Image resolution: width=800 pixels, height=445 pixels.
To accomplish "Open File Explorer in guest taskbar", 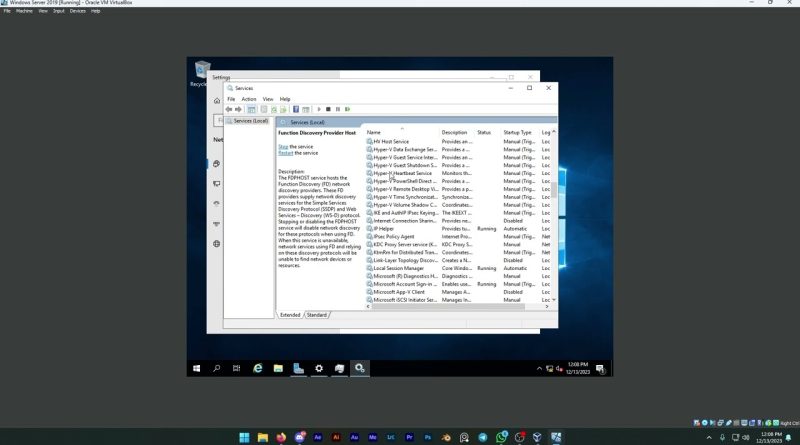I will click(x=278, y=368).
